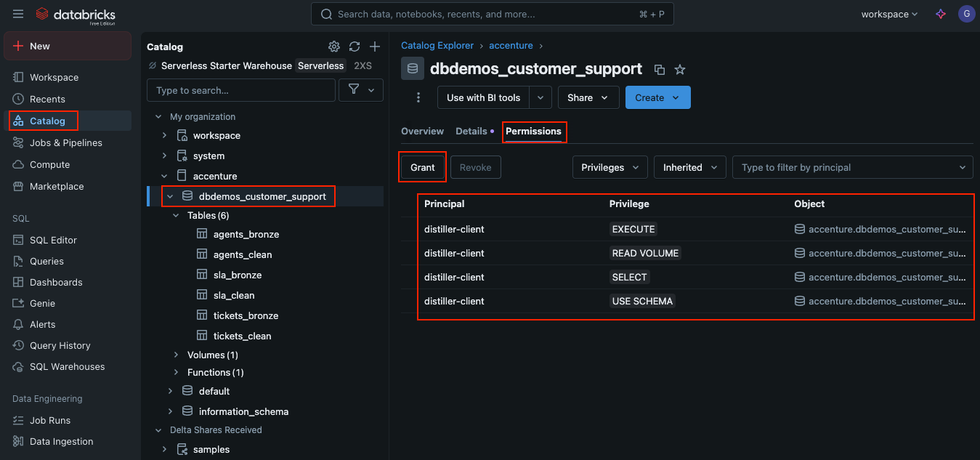Click the catalog settings gear icon
The image size is (980, 460).
(334, 47)
